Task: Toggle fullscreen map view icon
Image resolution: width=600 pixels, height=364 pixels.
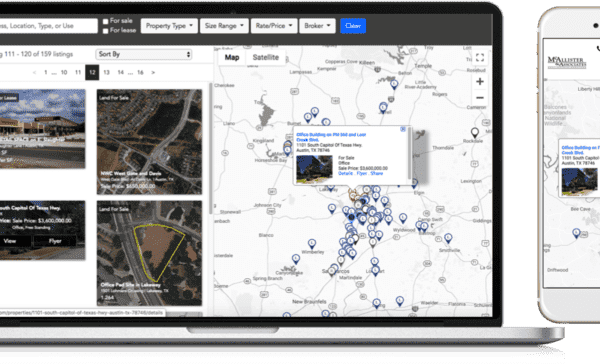Action: [480, 57]
